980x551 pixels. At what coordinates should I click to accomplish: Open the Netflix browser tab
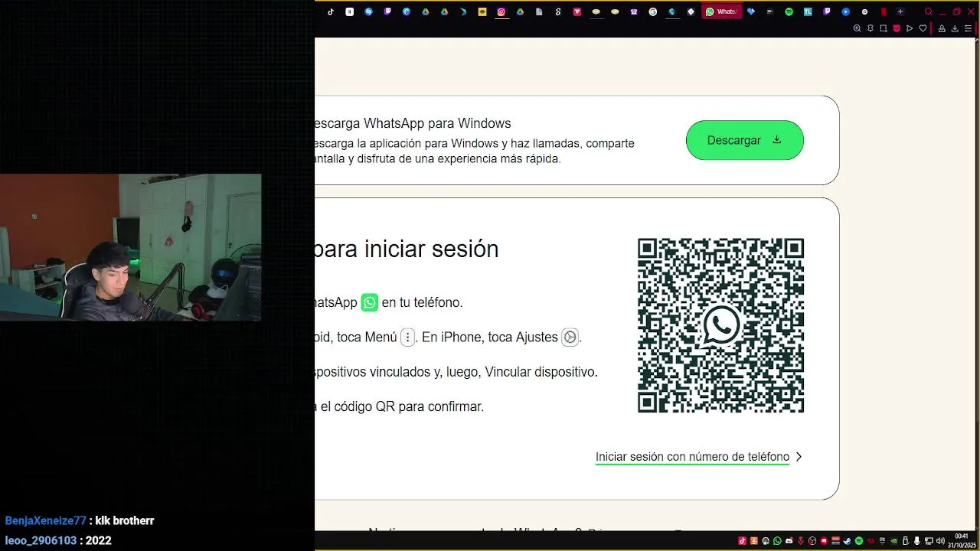click(884, 11)
